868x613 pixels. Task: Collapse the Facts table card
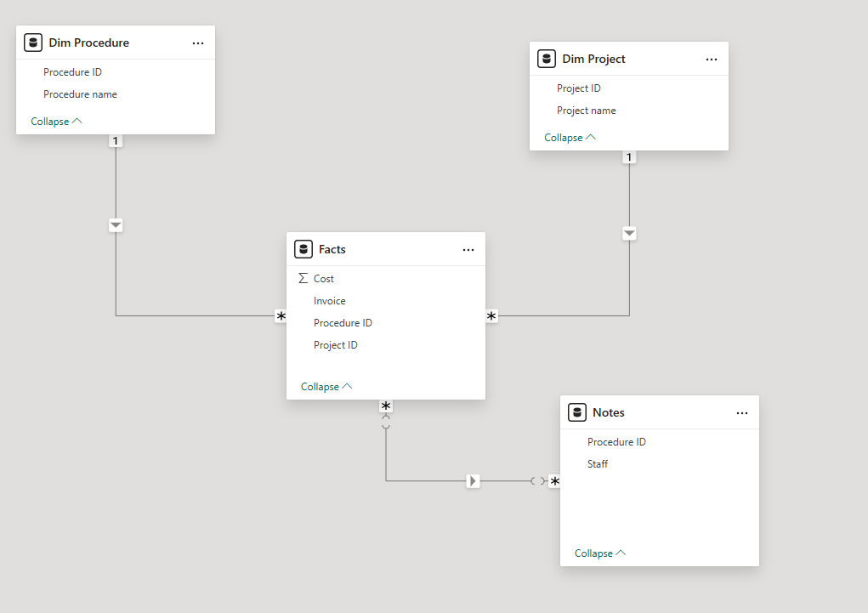pos(326,387)
